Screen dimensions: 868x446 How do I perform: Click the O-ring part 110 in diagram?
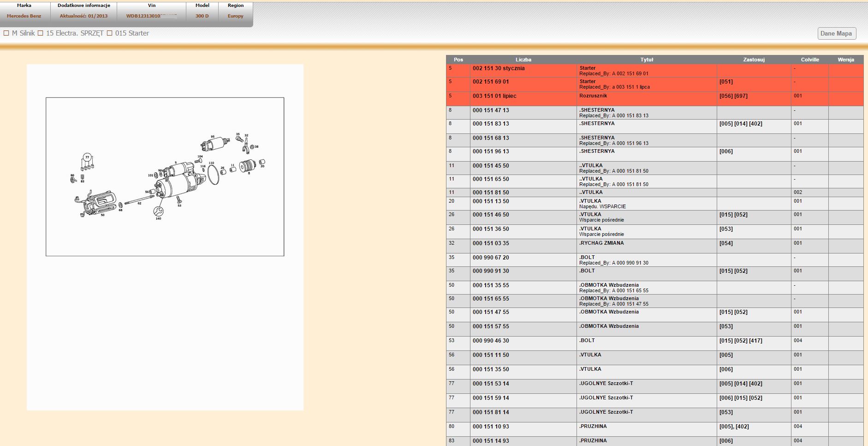(213, 175)
